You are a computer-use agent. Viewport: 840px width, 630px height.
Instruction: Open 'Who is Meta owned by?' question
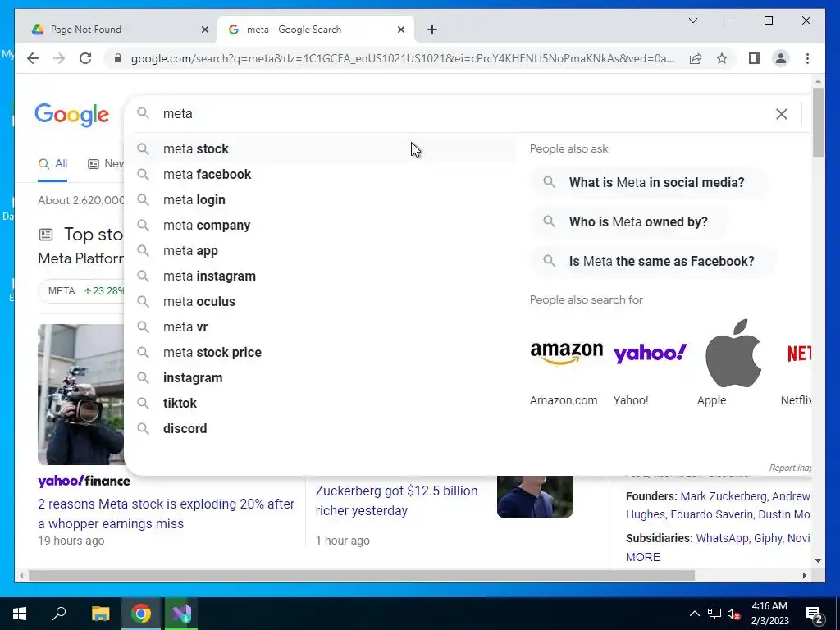point(631,221)
